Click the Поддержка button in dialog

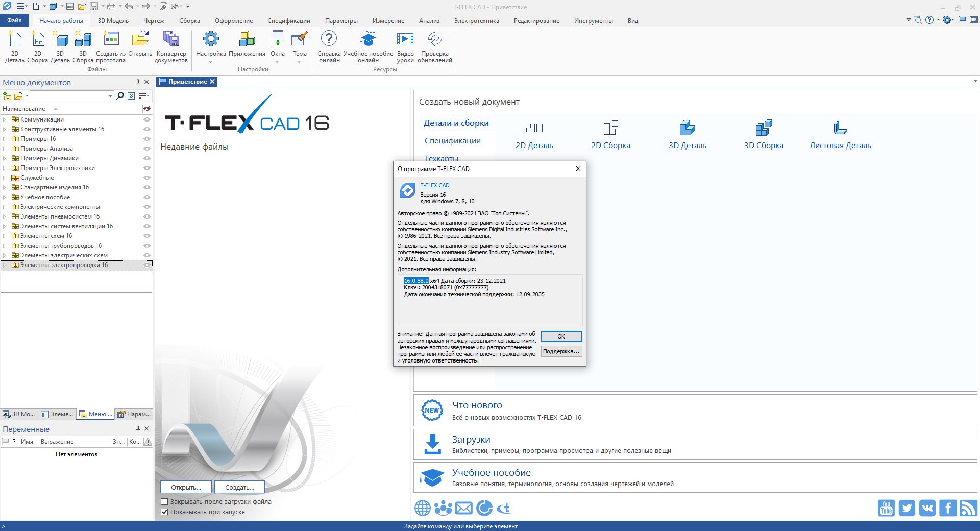coord(561,351)
